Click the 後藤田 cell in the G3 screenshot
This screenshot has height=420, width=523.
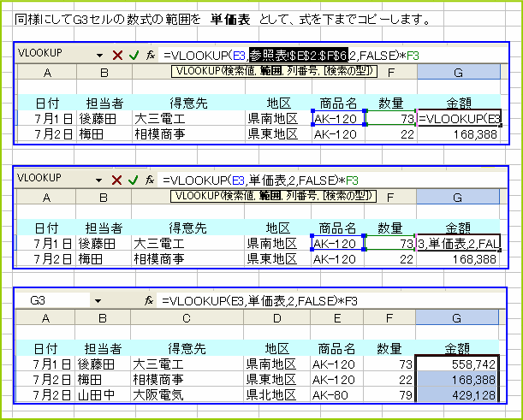coord(103,364)
